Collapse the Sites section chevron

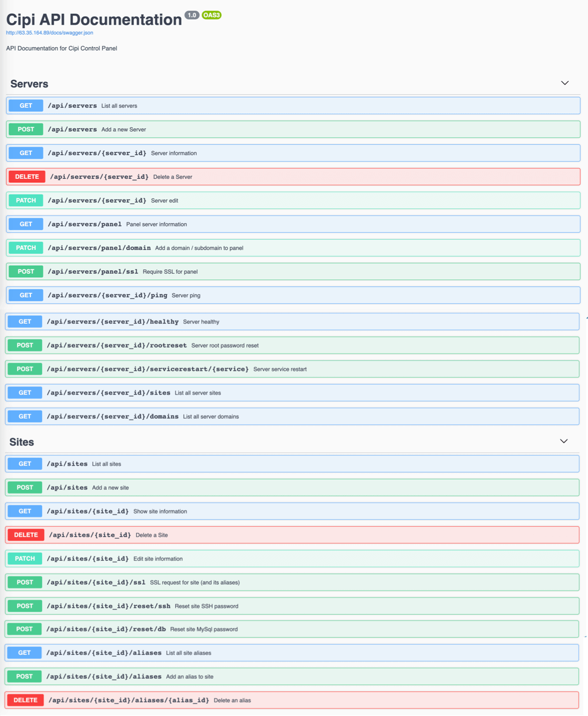(x=563, y=442)
